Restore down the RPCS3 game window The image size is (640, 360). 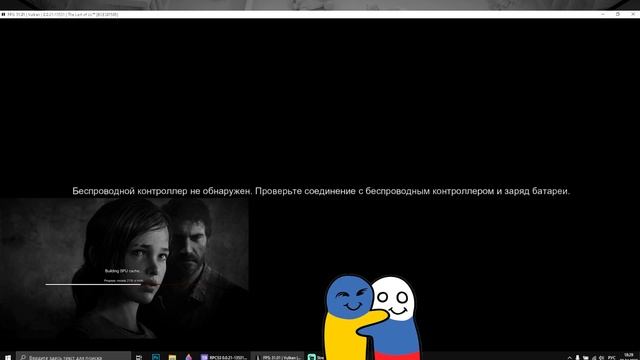click(618, 14)
